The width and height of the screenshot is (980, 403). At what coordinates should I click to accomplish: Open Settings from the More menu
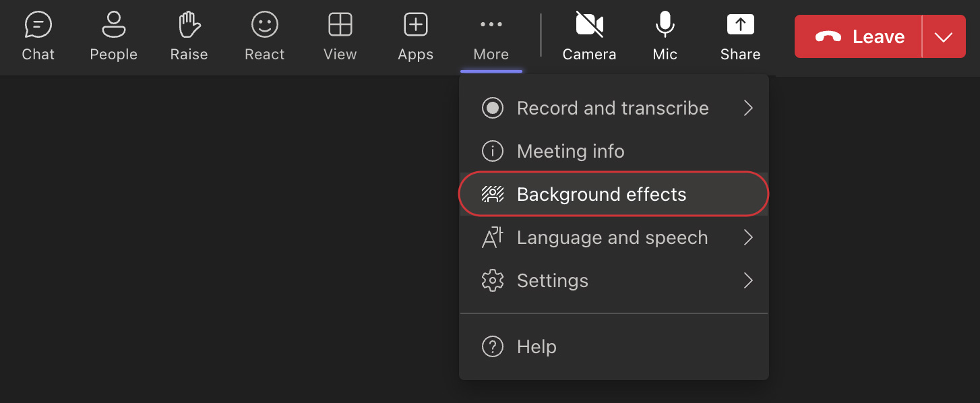[x=552, y=280]
